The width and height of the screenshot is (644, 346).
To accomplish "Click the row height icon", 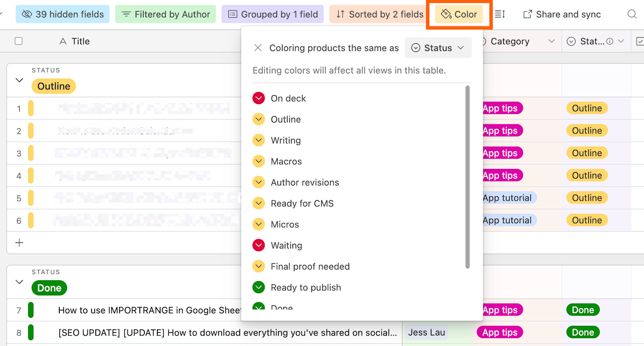I will 500,14.
